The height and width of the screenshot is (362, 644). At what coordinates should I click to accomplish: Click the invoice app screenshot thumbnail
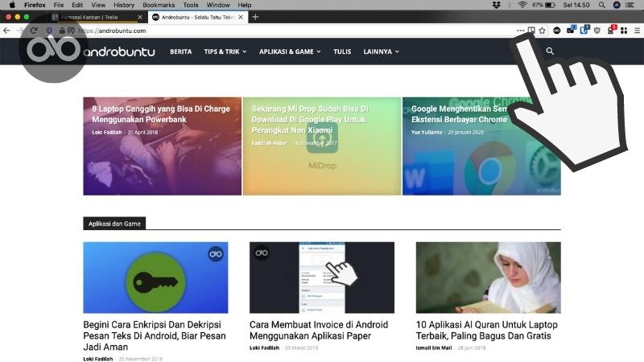point(322,278)
